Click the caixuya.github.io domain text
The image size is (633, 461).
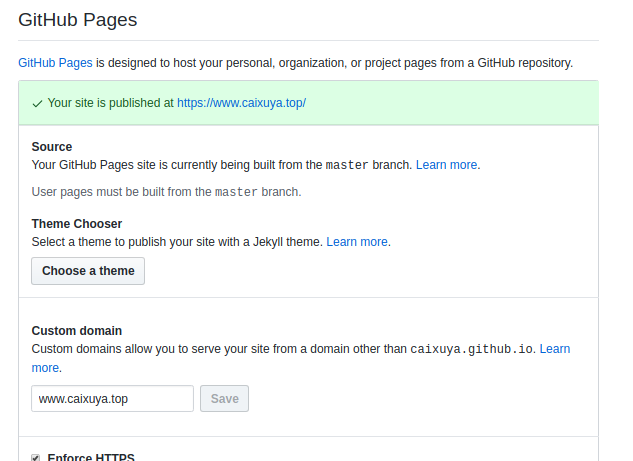click(x=472, y=349)
